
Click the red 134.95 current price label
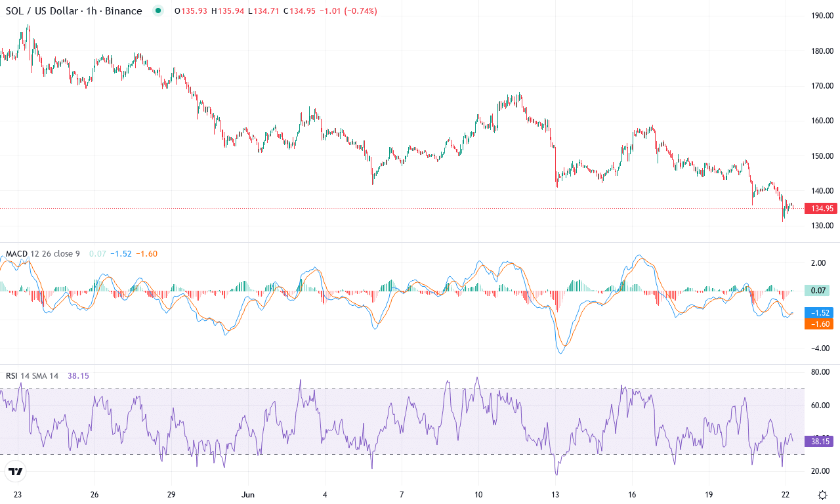pos(820,209)
